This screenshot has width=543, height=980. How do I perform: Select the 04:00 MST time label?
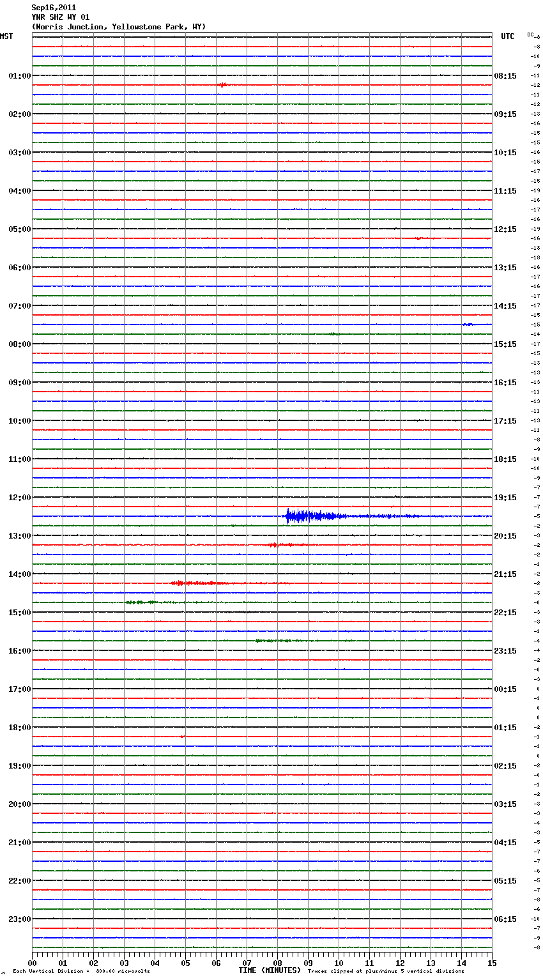click(20, 190)
